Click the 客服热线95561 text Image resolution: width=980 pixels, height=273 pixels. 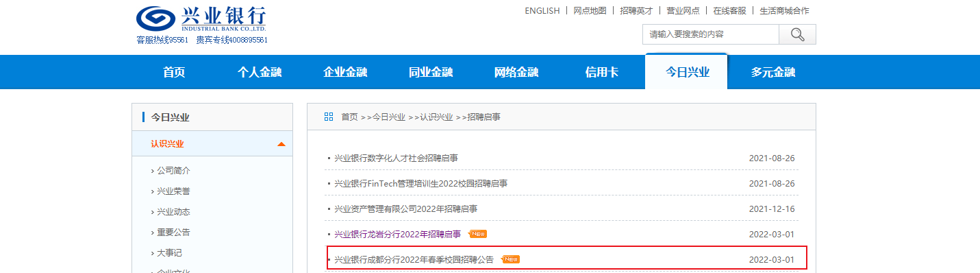click(x=162, y=40)
